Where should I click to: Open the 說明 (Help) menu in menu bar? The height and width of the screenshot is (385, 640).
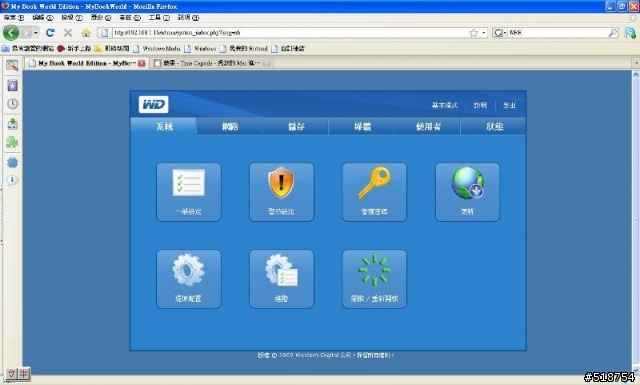click(x=188, y=18)
